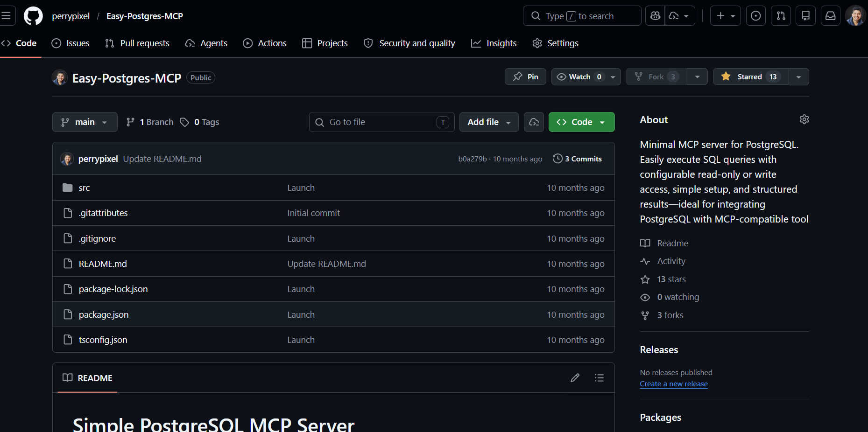Image resolution: width=868 pixels, height=432 pixels.
Task: Open the Add file dropdown
Action: pos(489,122)
